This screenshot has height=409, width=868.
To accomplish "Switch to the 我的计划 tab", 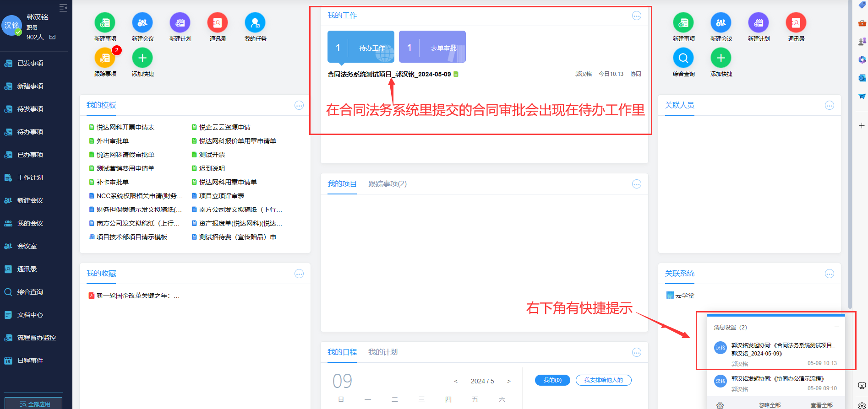I will [383, 352].
